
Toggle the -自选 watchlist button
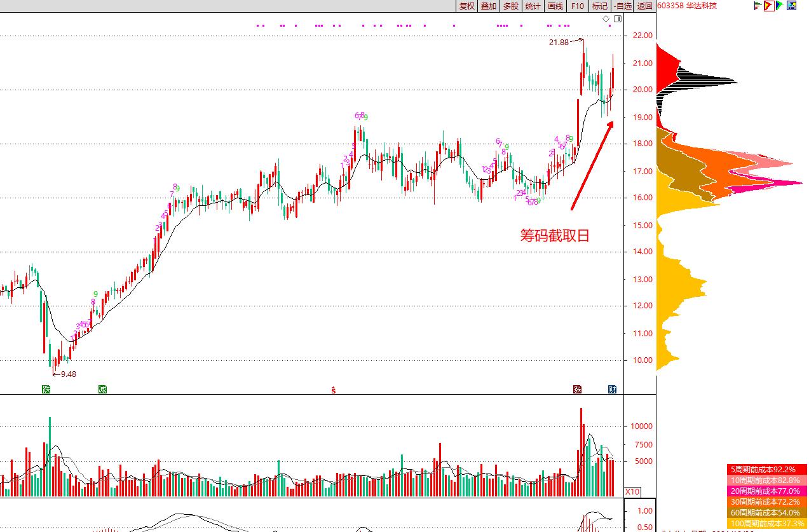(623, 6)
